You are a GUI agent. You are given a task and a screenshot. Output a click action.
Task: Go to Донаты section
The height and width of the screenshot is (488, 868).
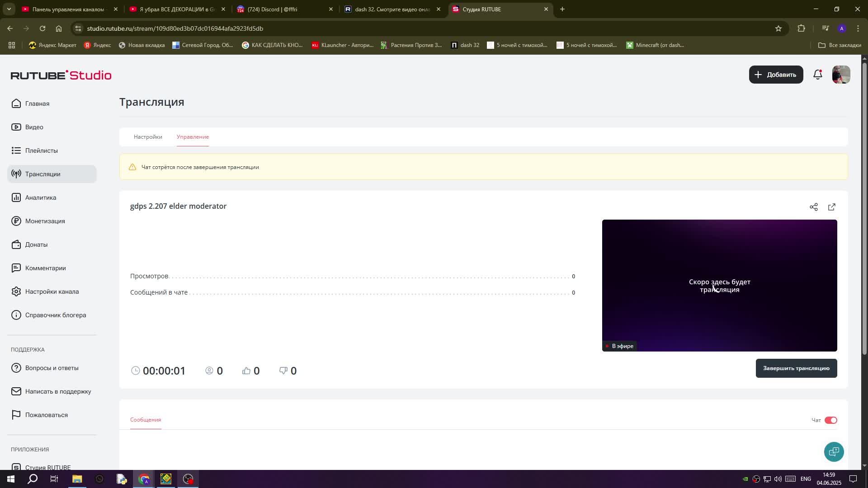(36, 244)
